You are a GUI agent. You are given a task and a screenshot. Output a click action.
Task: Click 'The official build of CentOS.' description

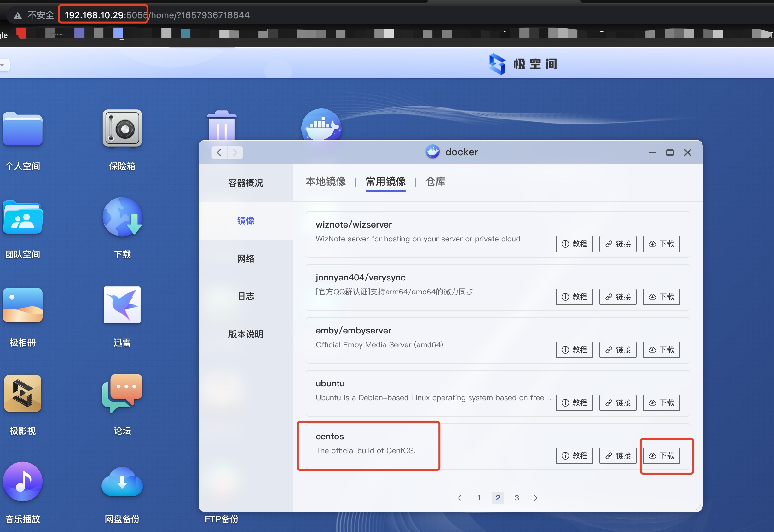click(365, 451)
